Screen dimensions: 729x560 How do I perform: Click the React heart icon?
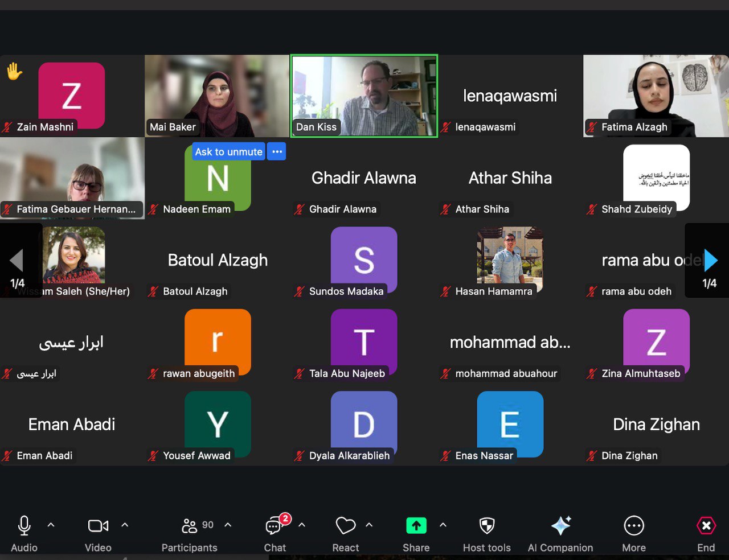tap(345, 526)
